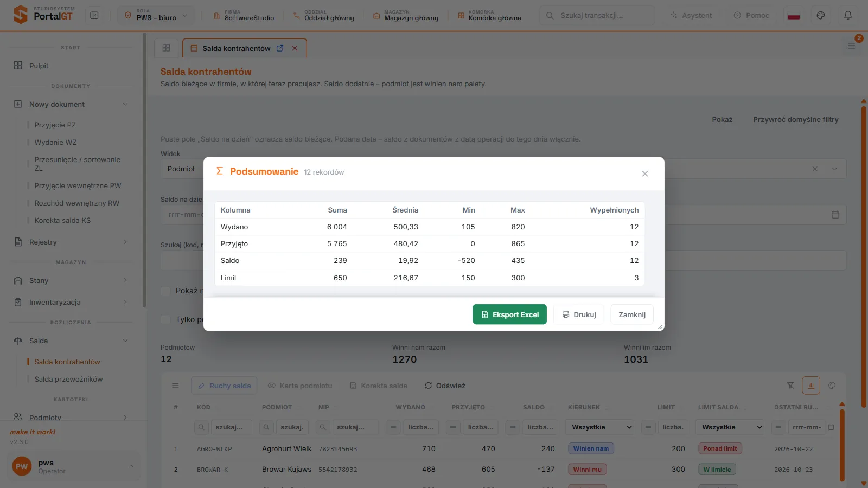Open the calendar picker for Saldo na dzień

(x=835, y=215)
